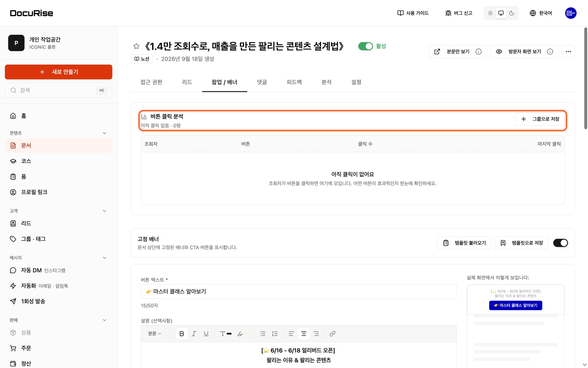This screenshot has height=368, width=588.
Task: Insert a bulleted list
Action: [263, 334]
